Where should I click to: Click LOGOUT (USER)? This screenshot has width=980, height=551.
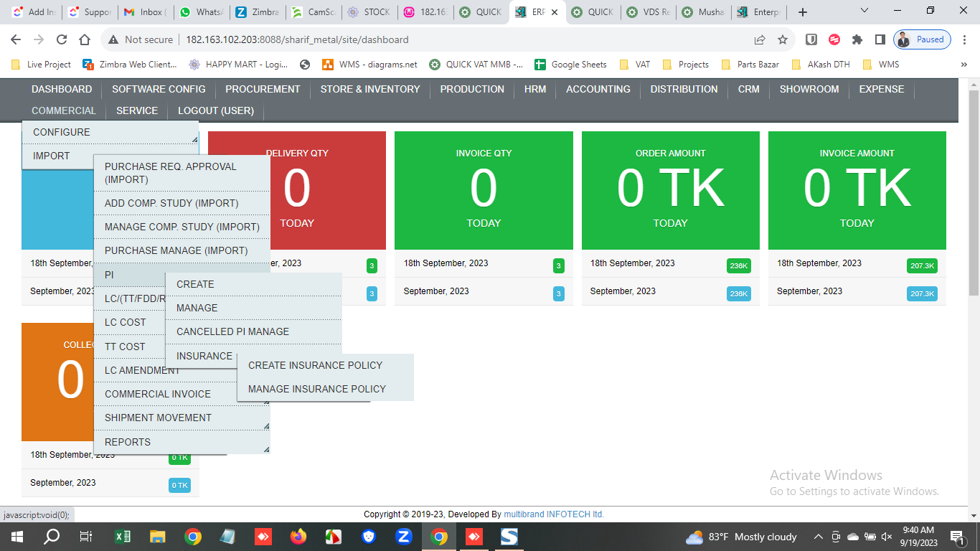coord(216,110)
